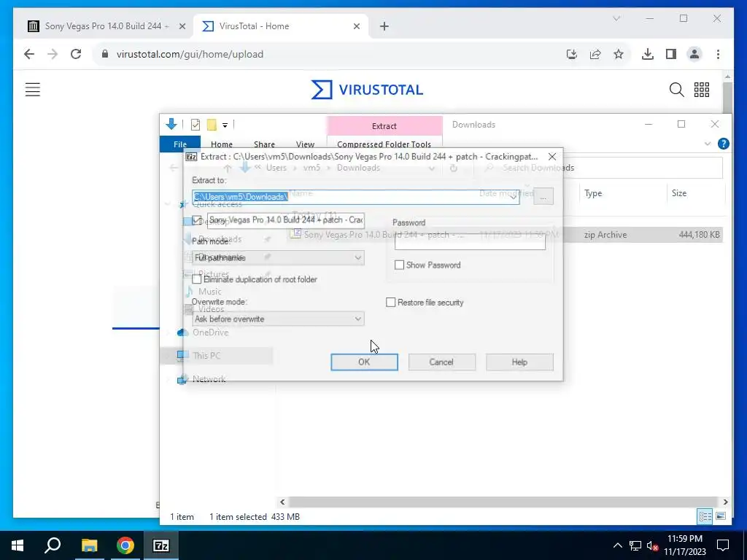Open the Overwrite mode dropdown
The height and width of the screenshot is (560, 747).
pos(278,319)
